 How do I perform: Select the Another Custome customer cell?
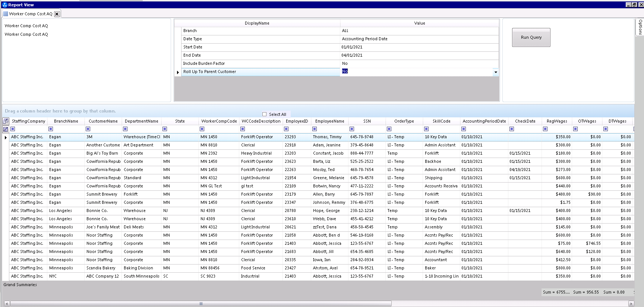click(103, 145)
